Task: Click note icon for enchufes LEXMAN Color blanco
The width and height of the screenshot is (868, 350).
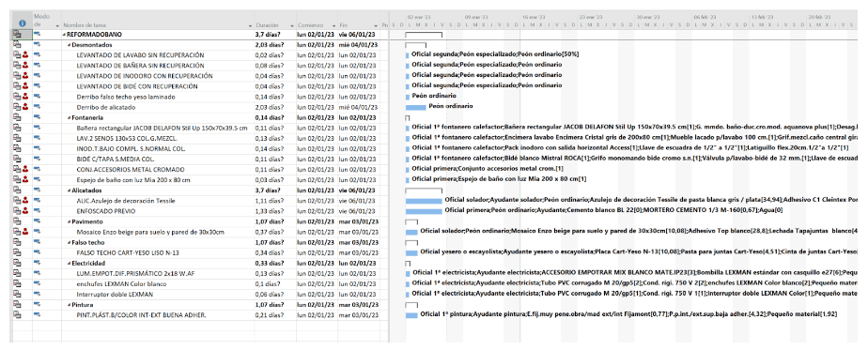Action: [x=17, y=283]
